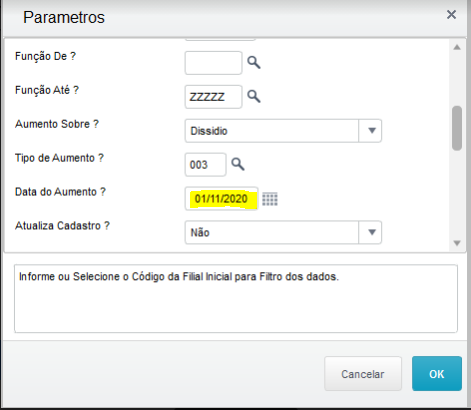Open lookup search for Tipo de Aumento
This screenshot has height=410, width=471.
tap(238, 164)
